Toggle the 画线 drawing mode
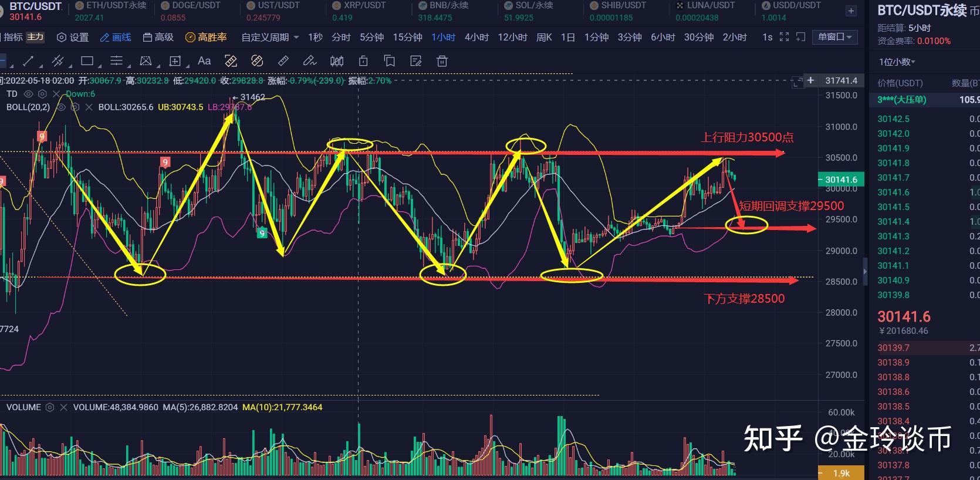980x480 pixels. (x=116, y=37)
